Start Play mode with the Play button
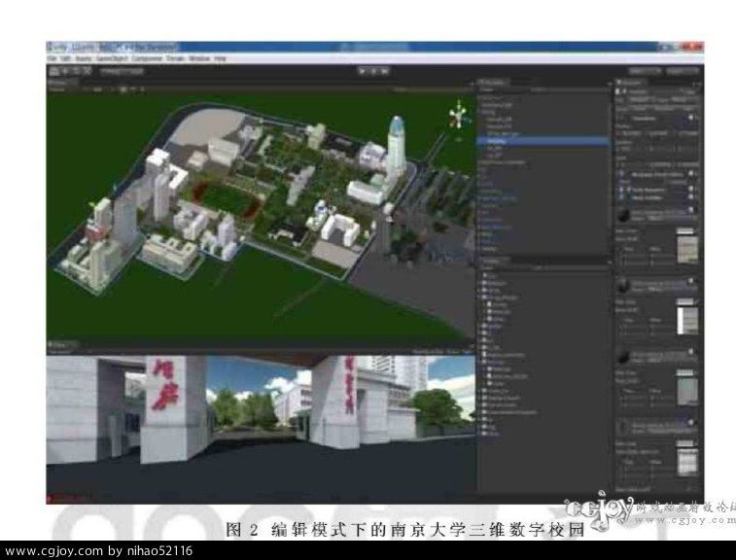The height and width of the screenshot is (560, 736). (363, 71)
